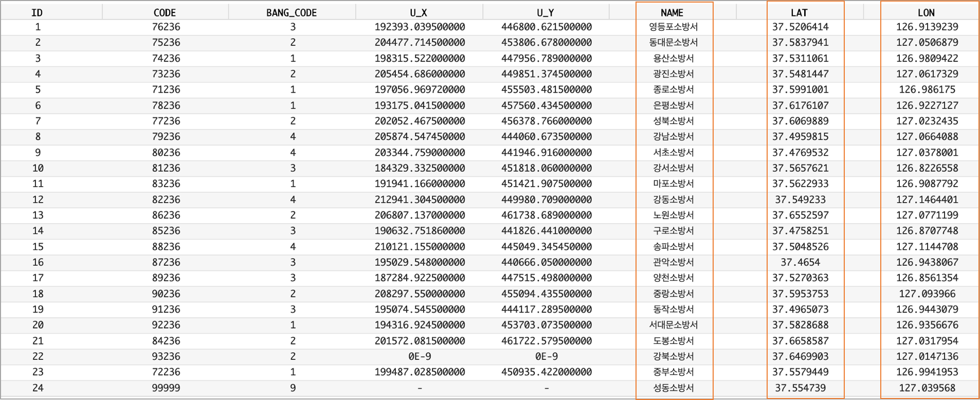Select the name cell 서대문소방서
Viewport: 980px width, 400px height.
click(x=674, y=325)
